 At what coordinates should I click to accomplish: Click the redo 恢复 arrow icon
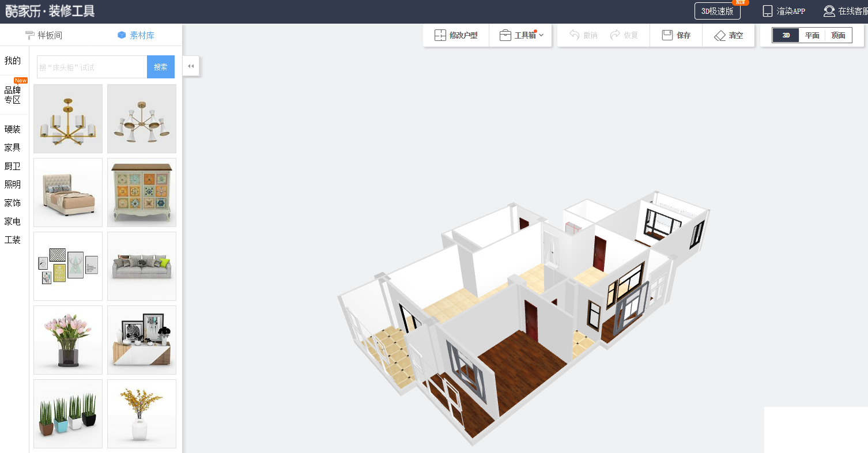[615, 35]
